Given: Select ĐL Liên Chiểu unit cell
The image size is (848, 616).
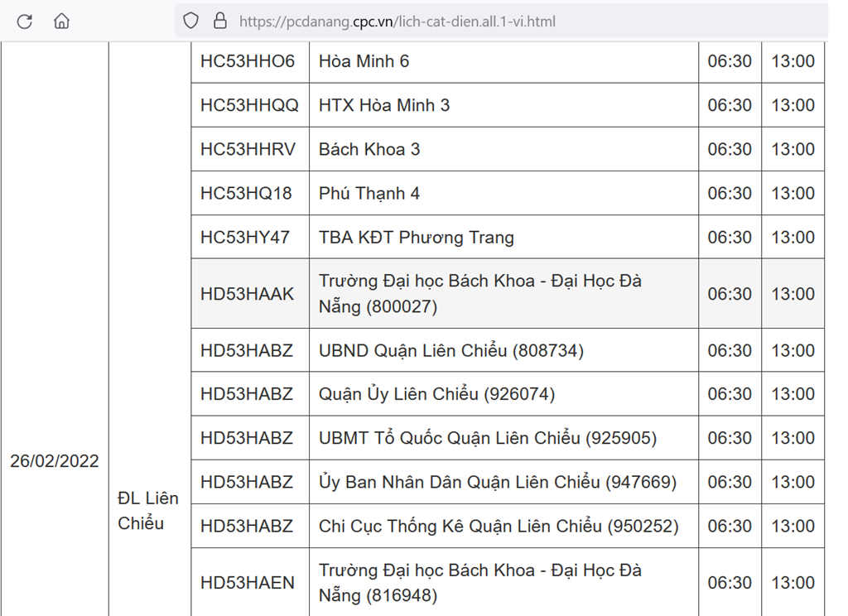Looking at the screenshot, I should (x=148, y=511).
